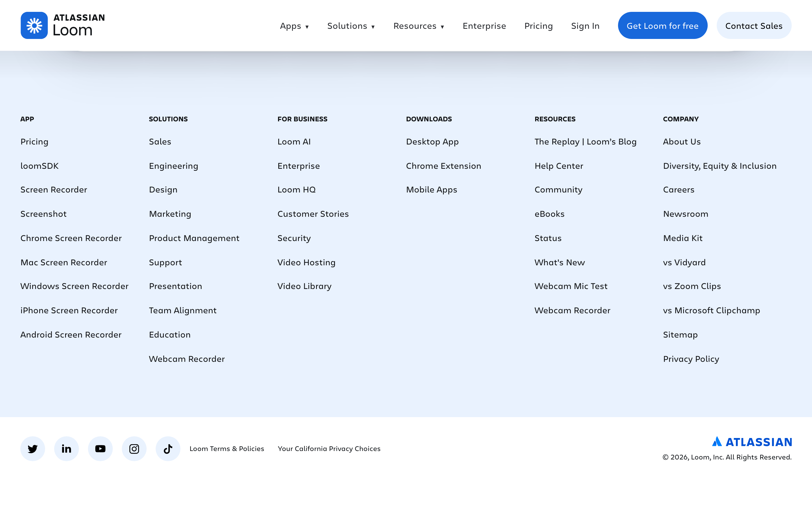
Task: Open The Replay Loom's Blog link
Action: pos(586,142)
